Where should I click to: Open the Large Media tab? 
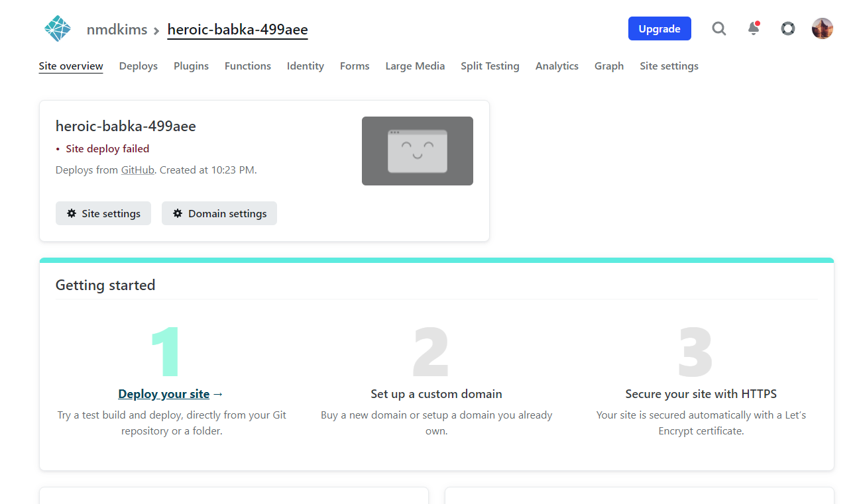(415, 66)
